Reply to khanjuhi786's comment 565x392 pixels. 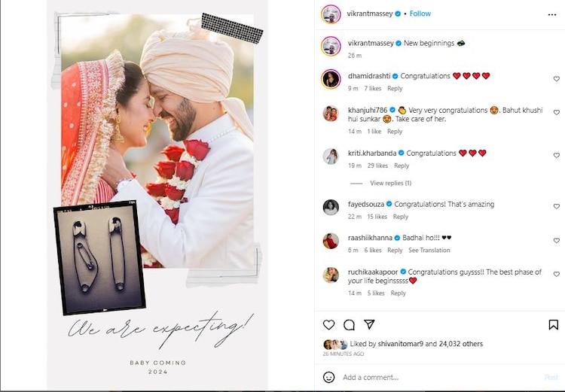[395, 132]
